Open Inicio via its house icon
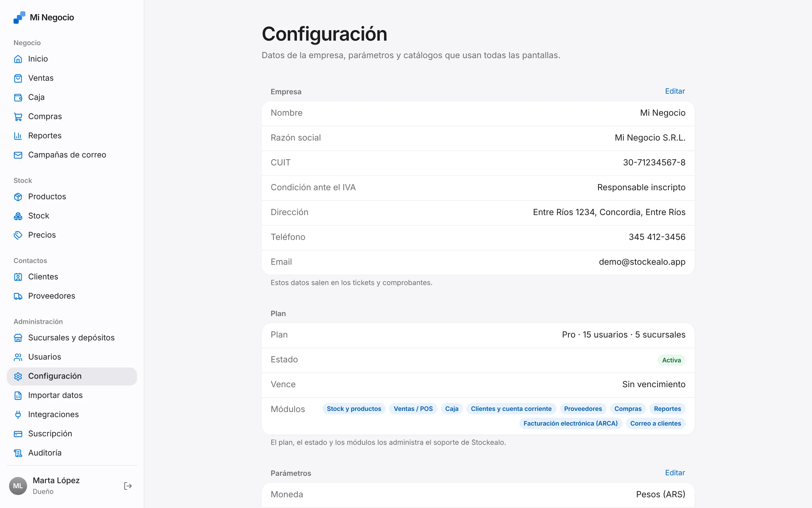 [18, 59]
